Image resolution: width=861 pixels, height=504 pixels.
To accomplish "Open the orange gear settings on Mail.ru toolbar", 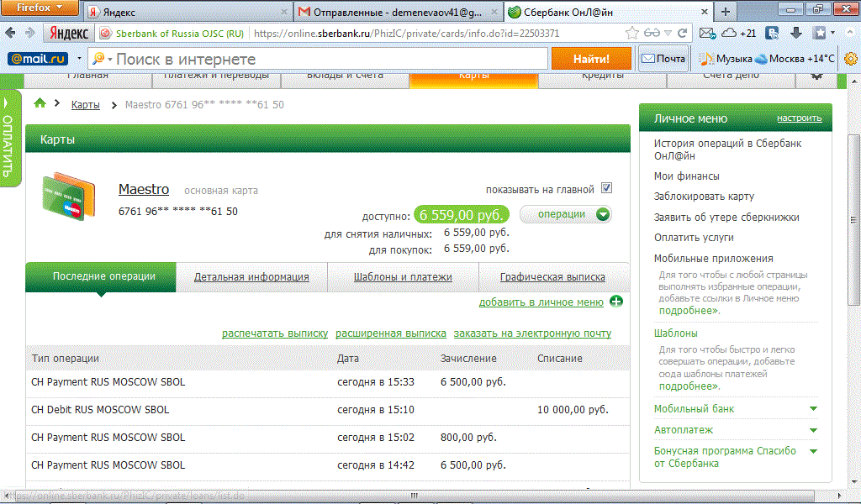I will [x=851, y=59].
